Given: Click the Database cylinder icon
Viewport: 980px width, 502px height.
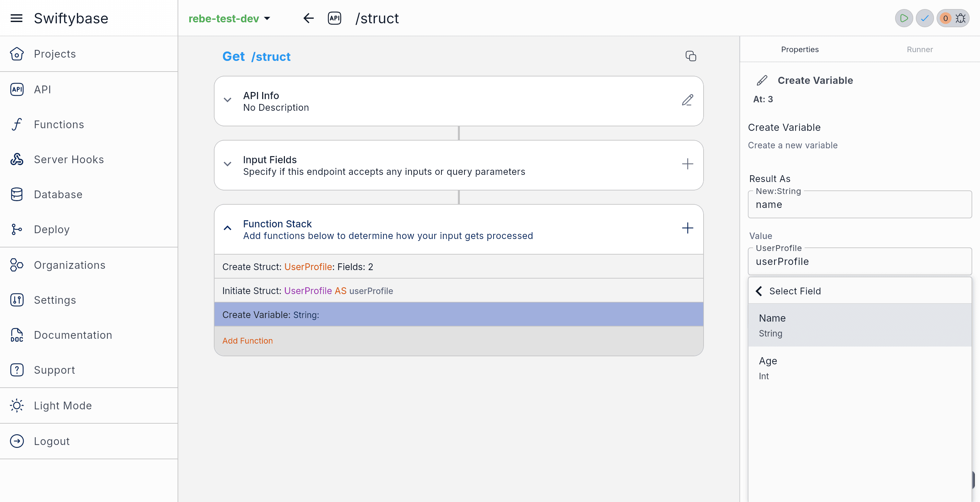Looking at the screenshot, I should pos(17,194).
